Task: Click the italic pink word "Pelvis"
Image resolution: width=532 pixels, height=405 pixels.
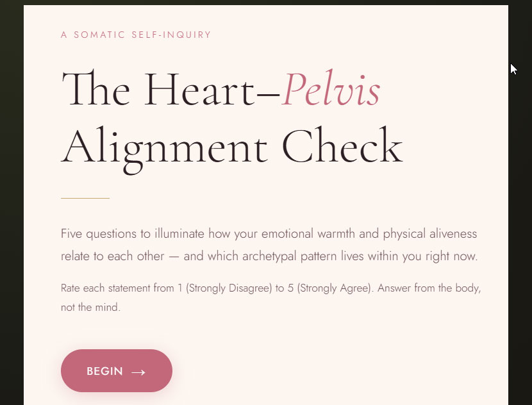Action: (x=331, y=90)
